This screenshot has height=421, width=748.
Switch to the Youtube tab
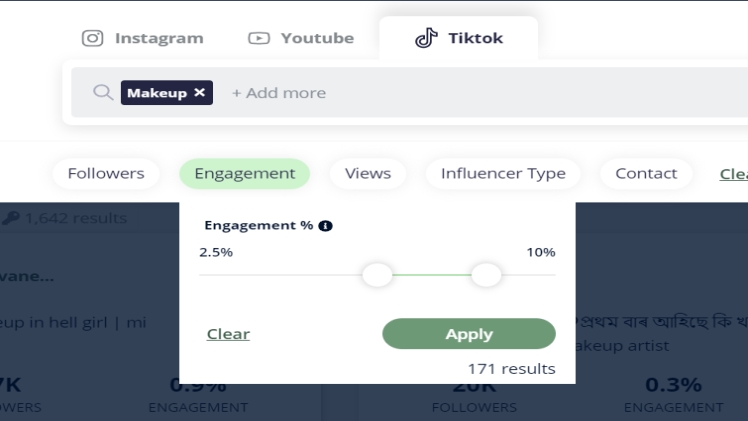[301, 38]
